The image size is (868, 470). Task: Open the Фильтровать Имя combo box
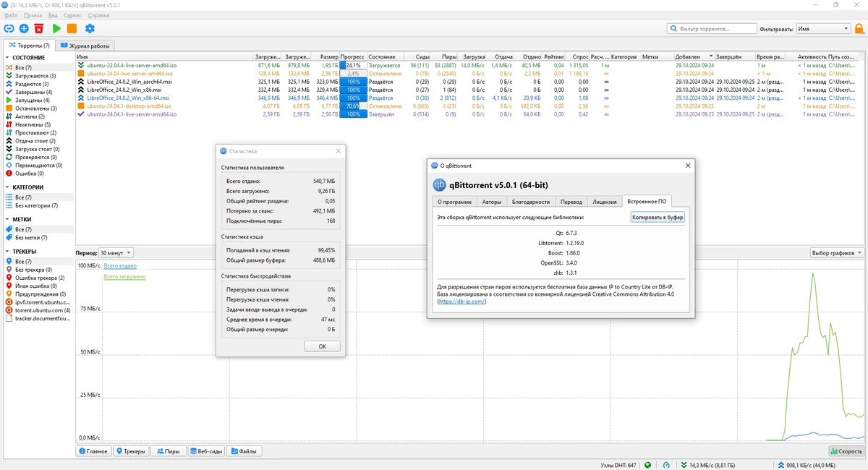(823, 29)
